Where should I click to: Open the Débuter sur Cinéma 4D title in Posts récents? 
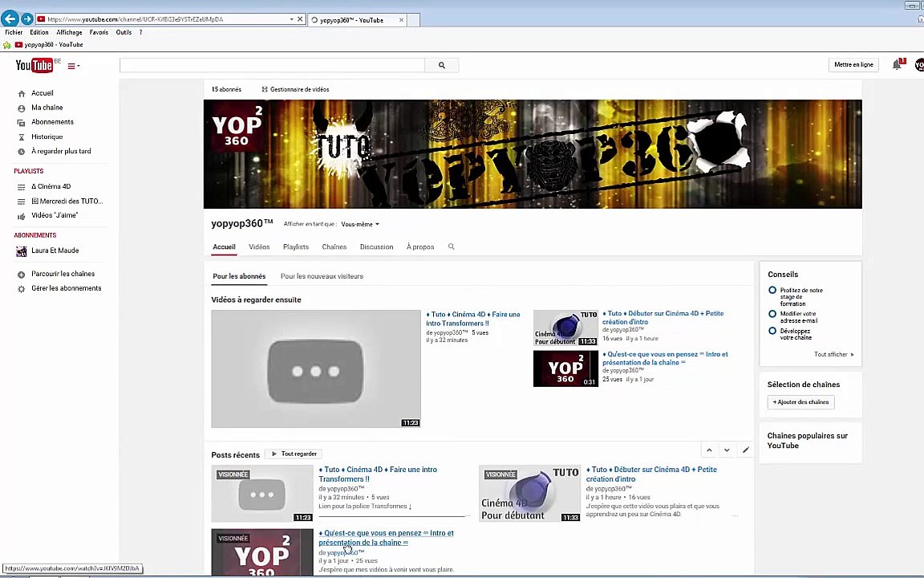(x=651, y=474)
